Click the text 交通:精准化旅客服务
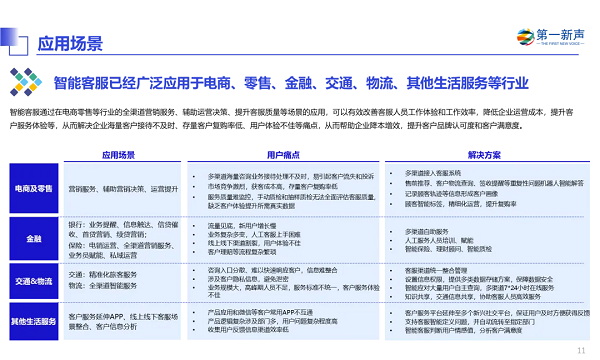The image size is (600, 360). 103,275
